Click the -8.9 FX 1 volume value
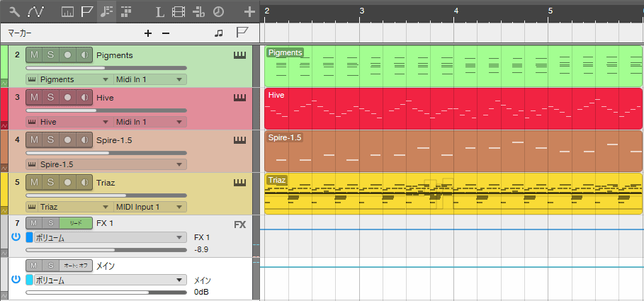Screen dimensions: 644x301 pyautogui.click(x=201, y=249)
